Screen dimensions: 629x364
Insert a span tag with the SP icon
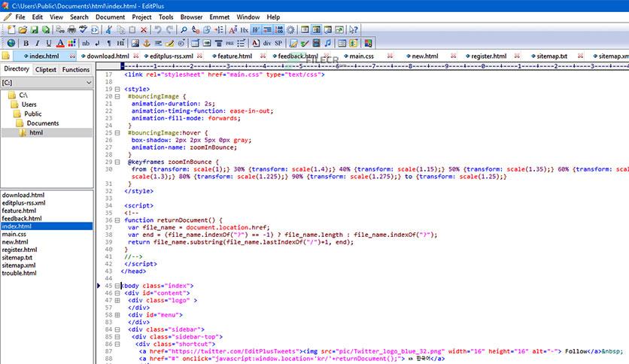(278, 43)
